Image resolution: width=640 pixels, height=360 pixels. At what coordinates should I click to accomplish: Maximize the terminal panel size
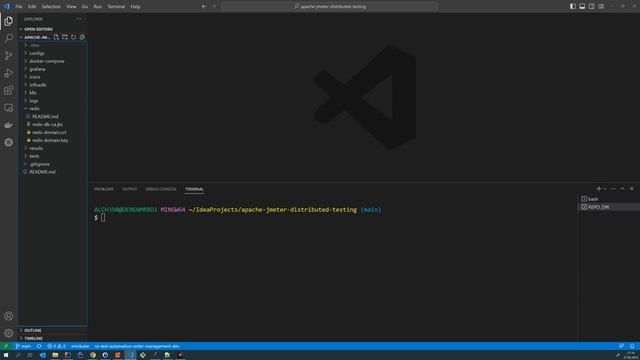pyautogui.click(x=622, y=189)
